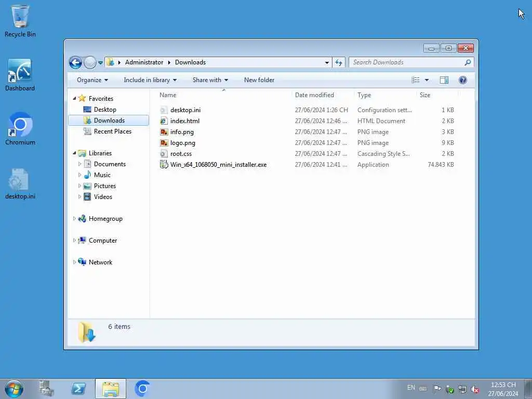Open the Share with menu
The height and width of the screenshot is (399, 532).
coord(210,80)
